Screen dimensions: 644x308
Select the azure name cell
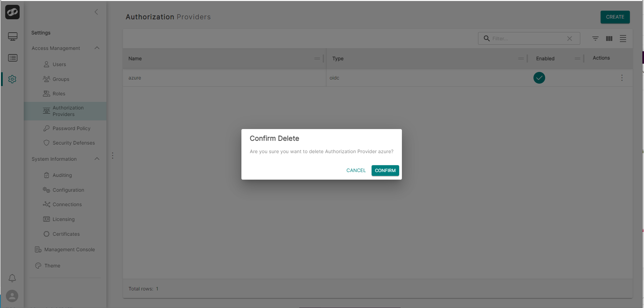pyautogui.click(x=225, y=78)
